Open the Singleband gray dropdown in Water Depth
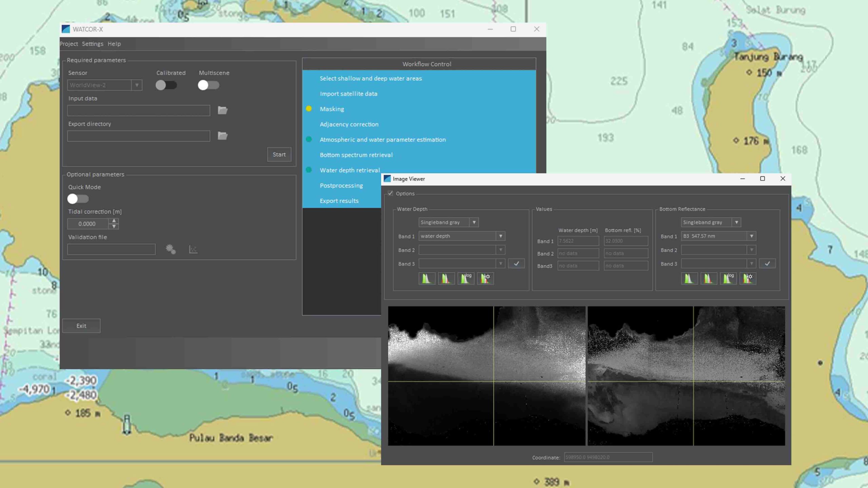 point(474,222)
